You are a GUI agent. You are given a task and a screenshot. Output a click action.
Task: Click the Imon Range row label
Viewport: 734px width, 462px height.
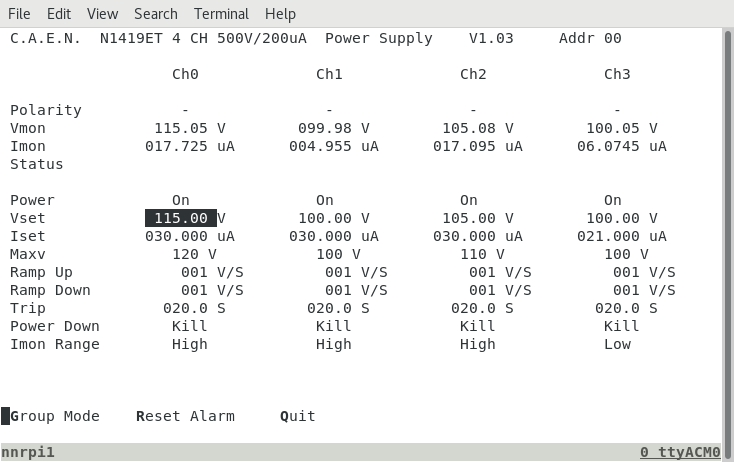(x=55, y=344)
